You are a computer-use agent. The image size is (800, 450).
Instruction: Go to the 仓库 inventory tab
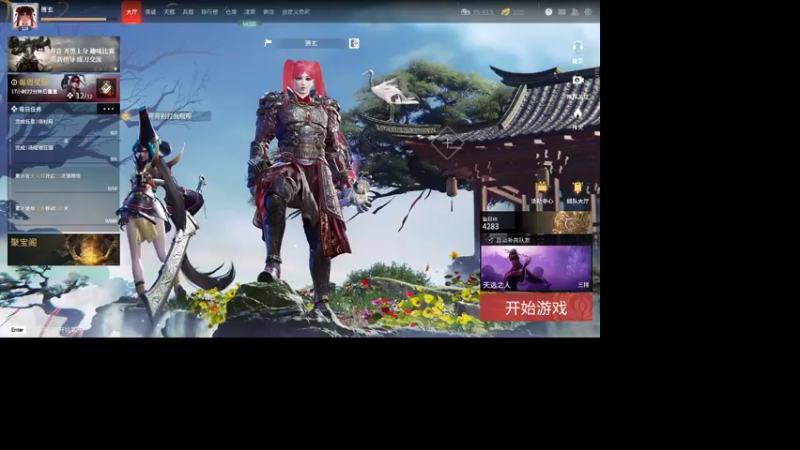[231, 12]
